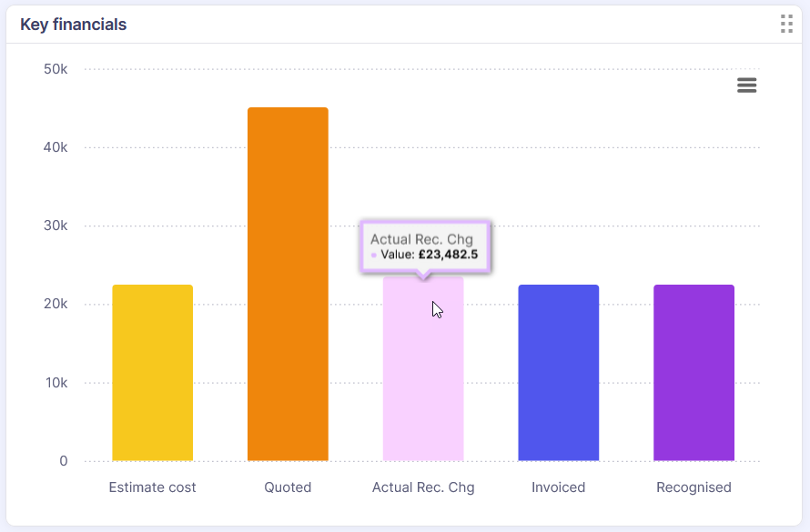Select the purple Recognised bar
The height and width of the screenshot is (532, 810).
coord(694,373)
